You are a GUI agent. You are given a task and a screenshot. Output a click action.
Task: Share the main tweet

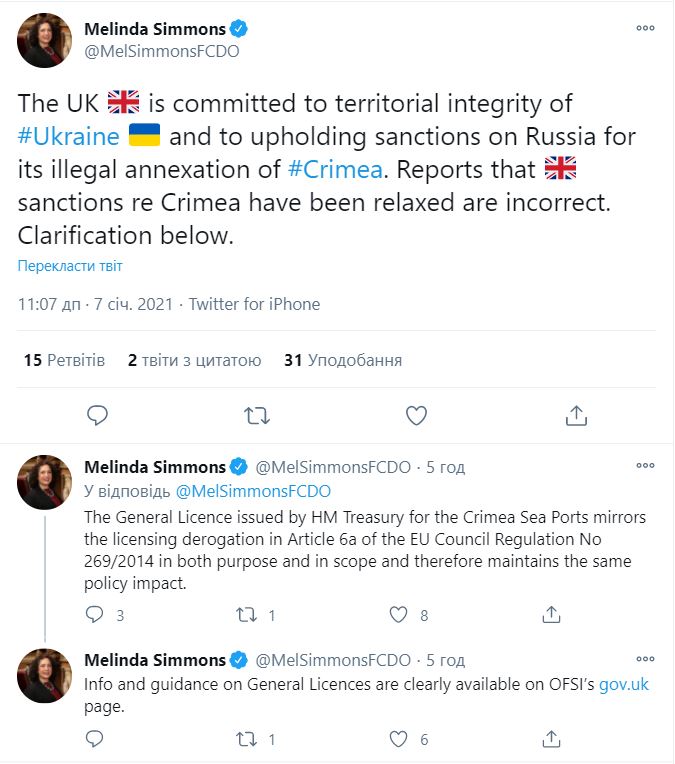coord(576,415)
